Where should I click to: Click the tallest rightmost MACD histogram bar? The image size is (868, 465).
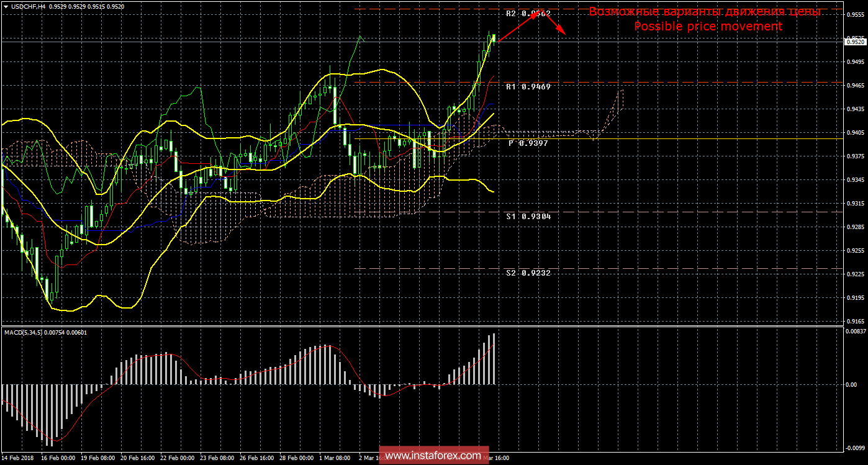coord(494,359)
